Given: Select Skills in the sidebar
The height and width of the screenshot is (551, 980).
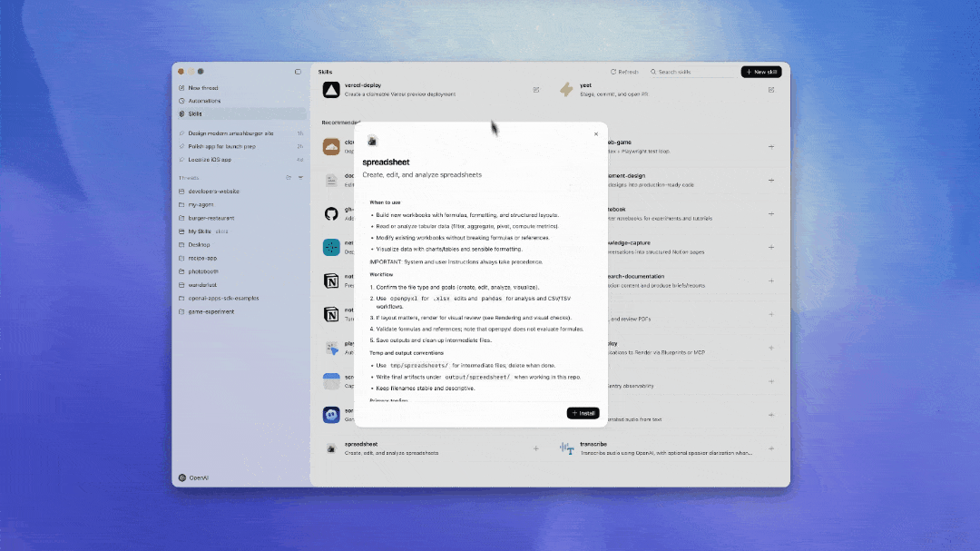Looking at the screenshot, I should 242,113.
